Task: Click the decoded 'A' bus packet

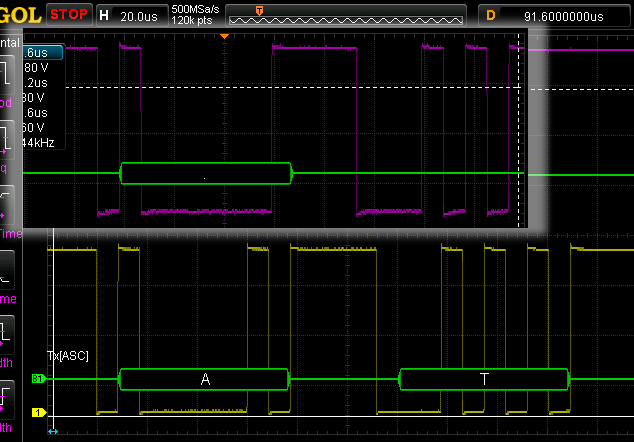Action: 205,379
